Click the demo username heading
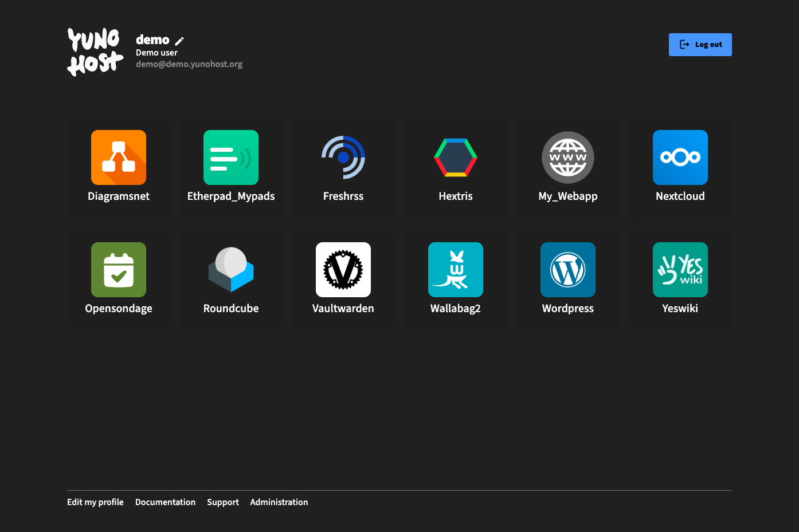This screenshot has width=799, height=532. (152, 40)
